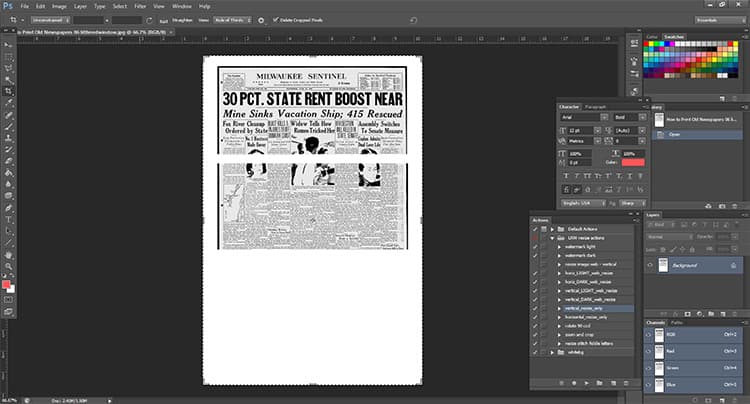The image size is (750, 404).
Task: Toggle Background layer visibility eye
Action: 650,265
